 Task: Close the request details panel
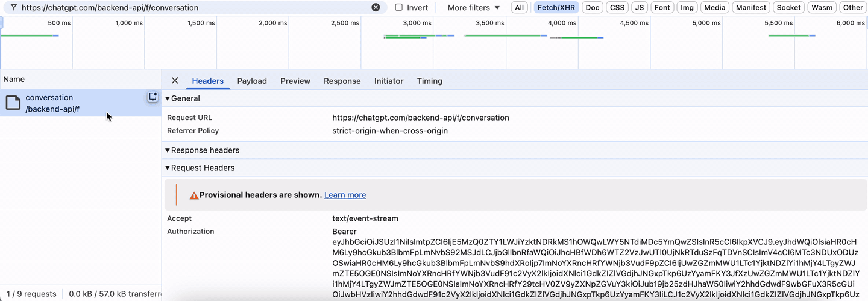pyautogui.click(x=175, y=80)
